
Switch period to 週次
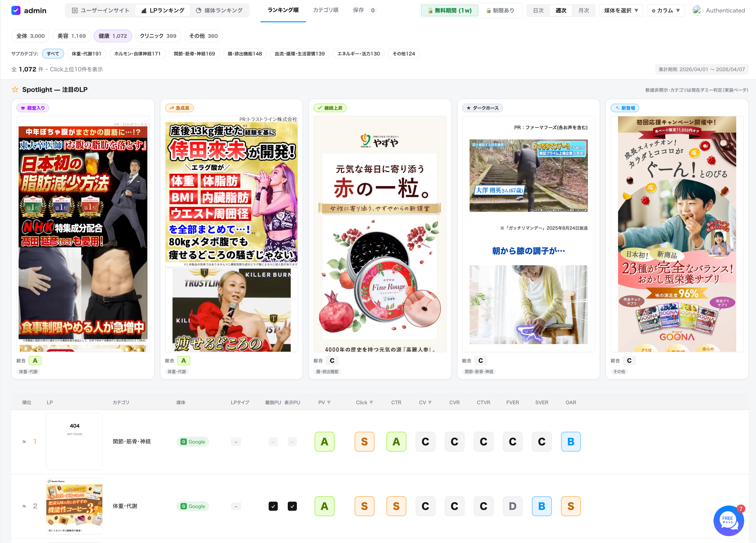coord(561,10)
